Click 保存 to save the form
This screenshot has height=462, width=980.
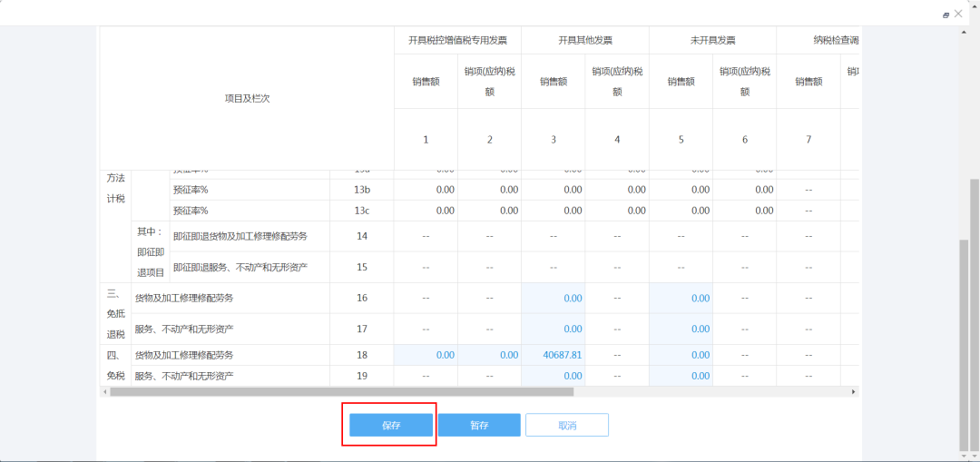pos(391,425)
